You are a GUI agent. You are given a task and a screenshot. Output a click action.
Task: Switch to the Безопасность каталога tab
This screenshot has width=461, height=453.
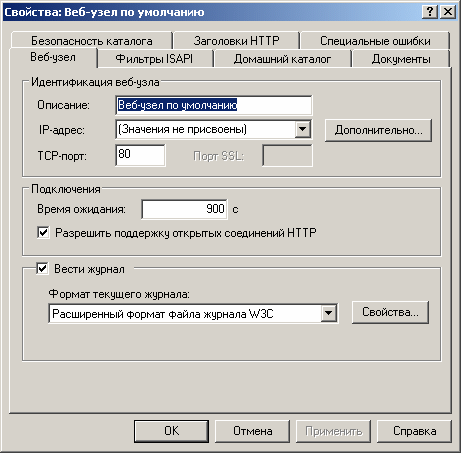click(x=92, y=41)
